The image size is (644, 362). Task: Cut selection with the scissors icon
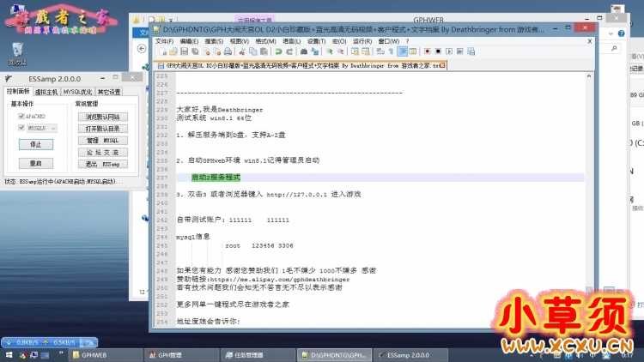242,51
